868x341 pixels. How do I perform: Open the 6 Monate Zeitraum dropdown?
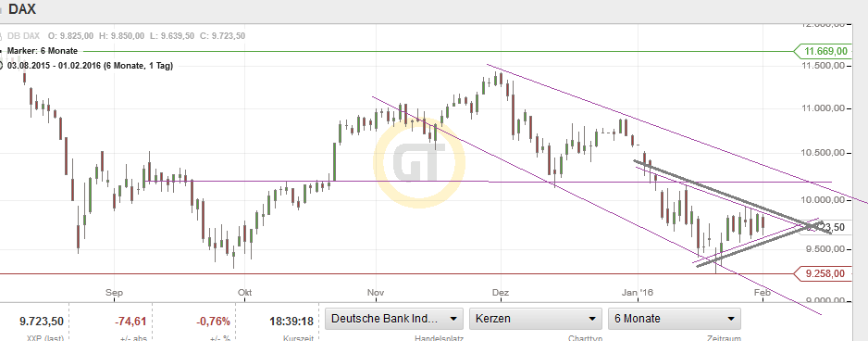[x=674, y=319]
